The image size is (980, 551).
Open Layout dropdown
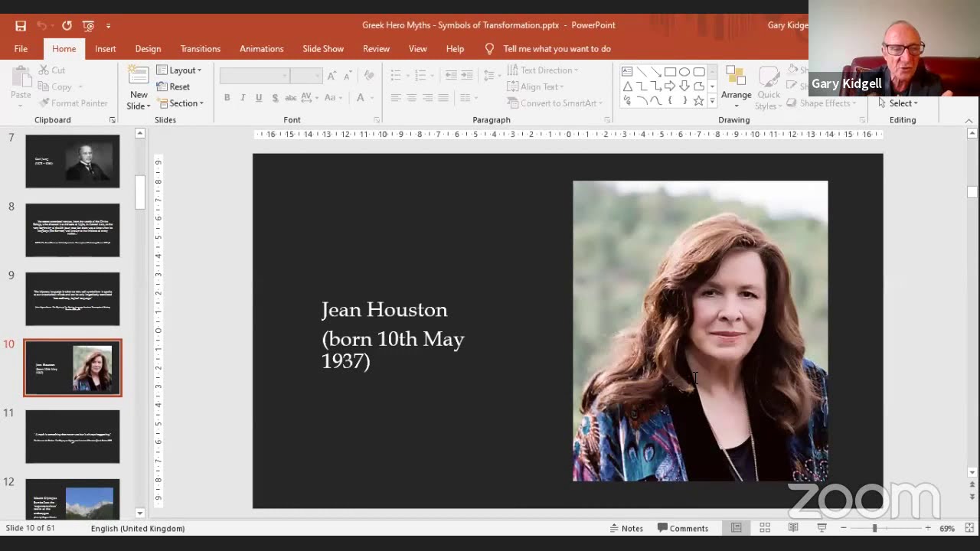(x=179, y=70)
